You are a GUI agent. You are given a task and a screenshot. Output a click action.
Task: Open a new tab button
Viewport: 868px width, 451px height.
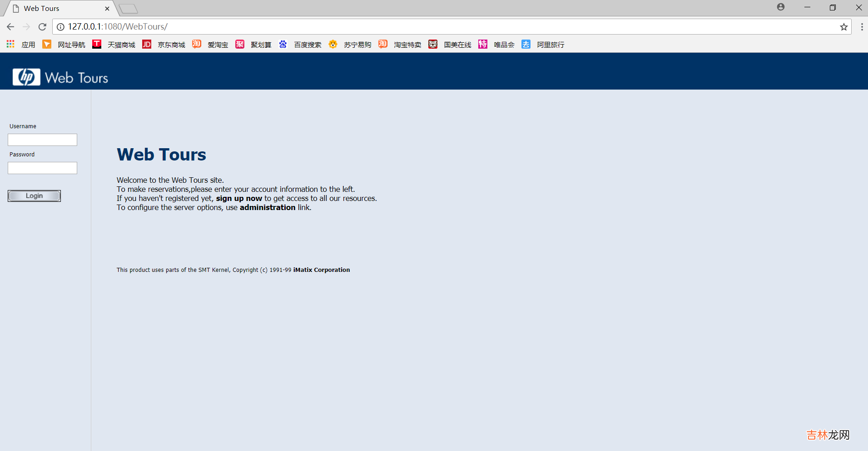tap(129, 9)
